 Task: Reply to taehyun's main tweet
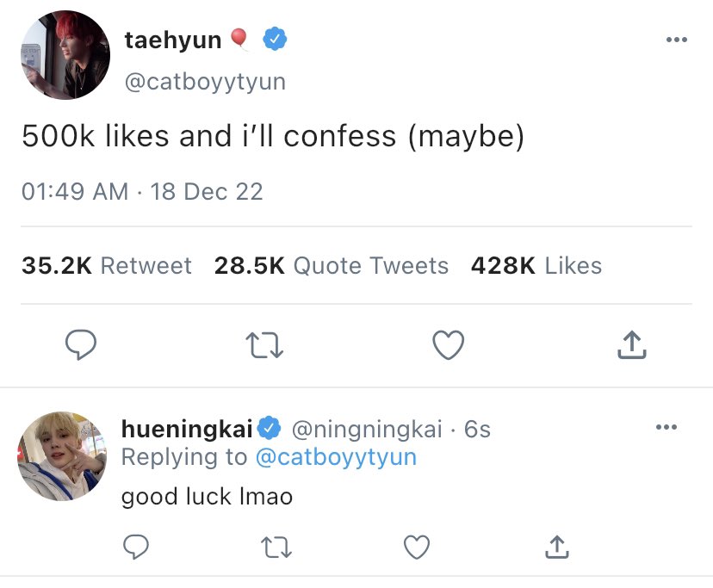tap(80, 344)
